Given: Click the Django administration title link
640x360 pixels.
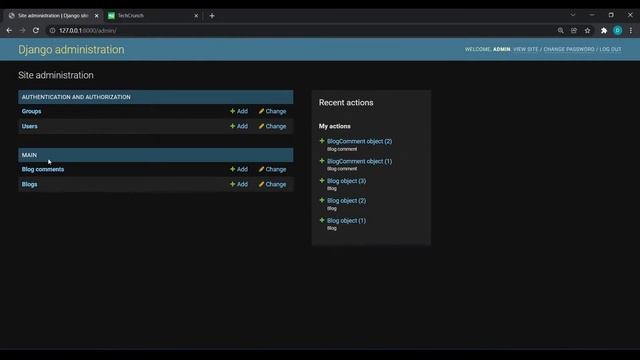Looking at the screenshot, I should point(71,49).
